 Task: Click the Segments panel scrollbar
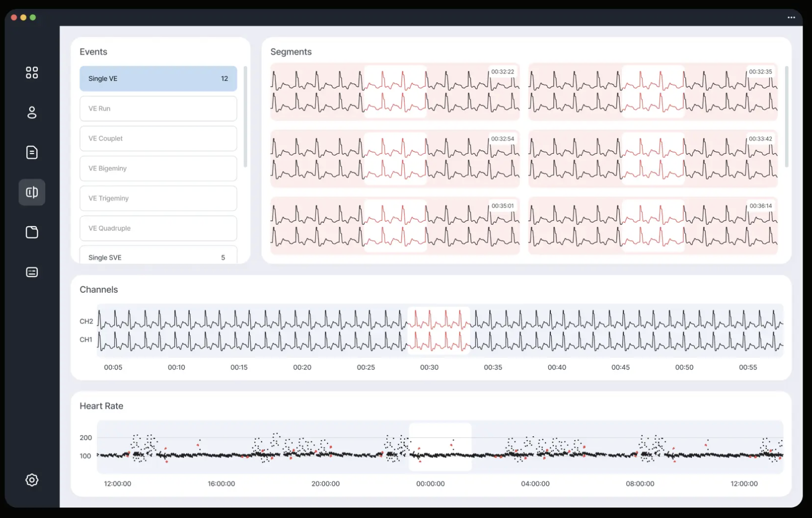(x=786, y=117)
